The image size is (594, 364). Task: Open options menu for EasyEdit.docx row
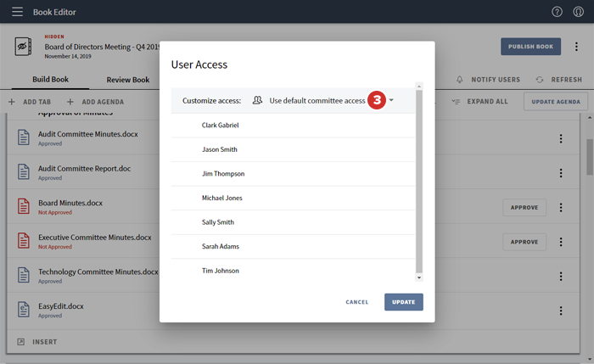pyautogui.click(x=560, y=311)
